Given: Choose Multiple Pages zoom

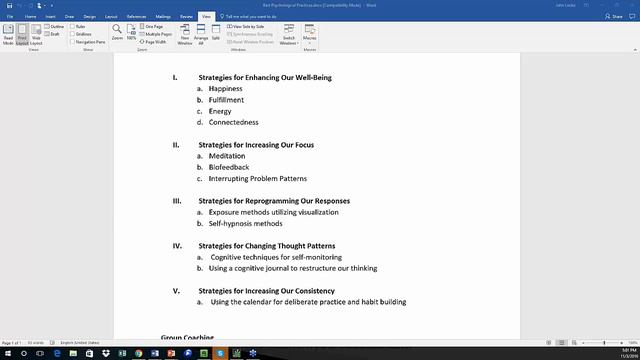Looking at the screenshot, I should [x=156, y=34].
